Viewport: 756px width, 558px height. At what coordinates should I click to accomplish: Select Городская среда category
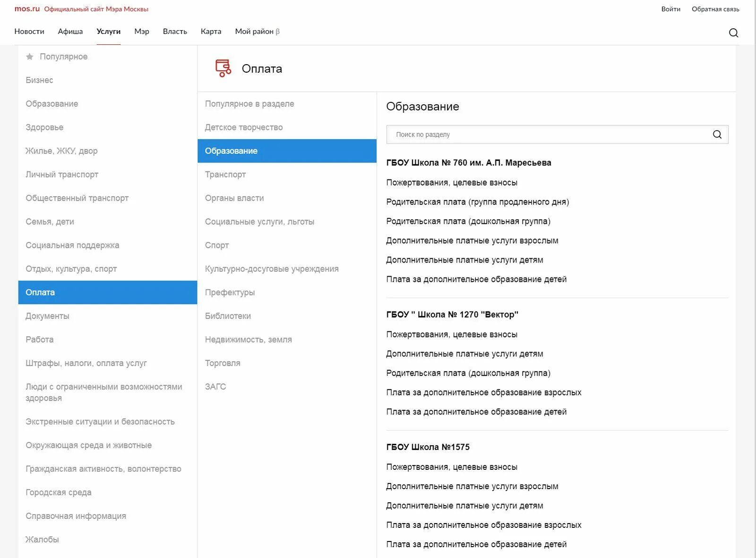pos(108,492)
